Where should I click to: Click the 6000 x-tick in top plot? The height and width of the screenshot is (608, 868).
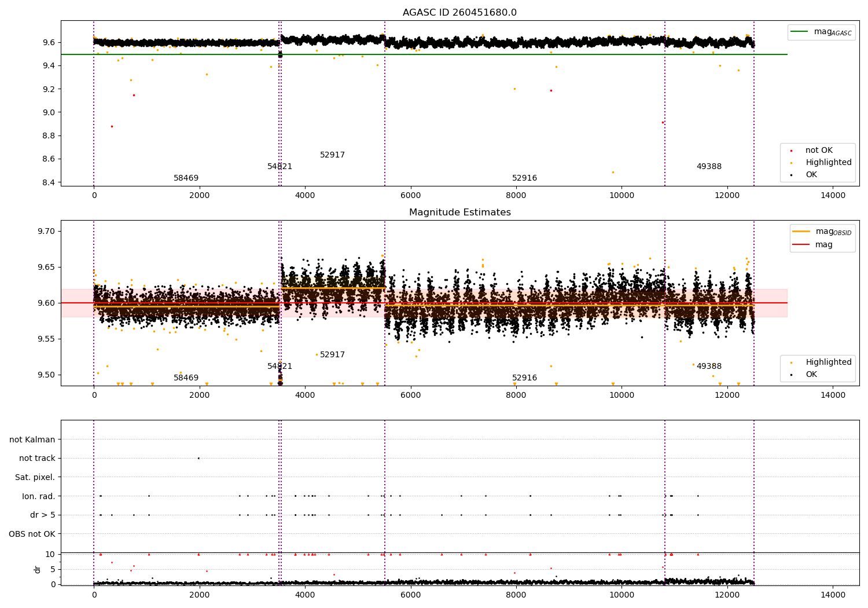pos(410,195)
